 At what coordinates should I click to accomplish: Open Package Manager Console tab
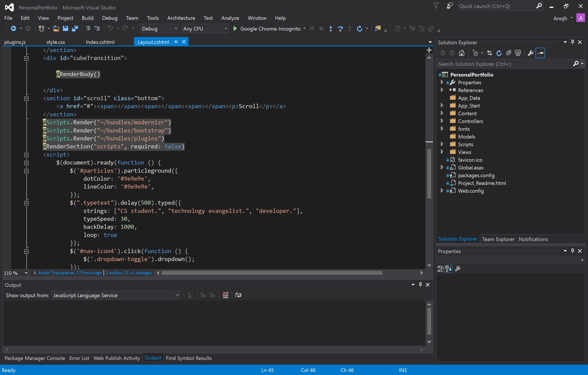(35, 358)
